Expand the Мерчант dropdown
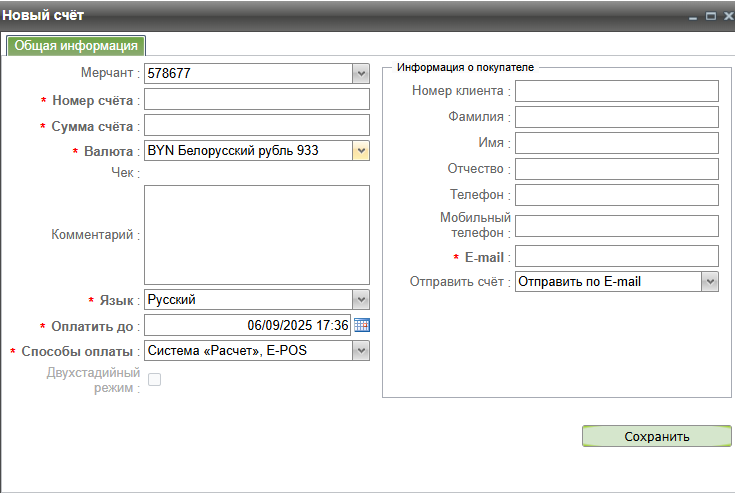Image resolution: width=735 pixels, height=493 pixels. pyautogui.click(x=361, y=73)
